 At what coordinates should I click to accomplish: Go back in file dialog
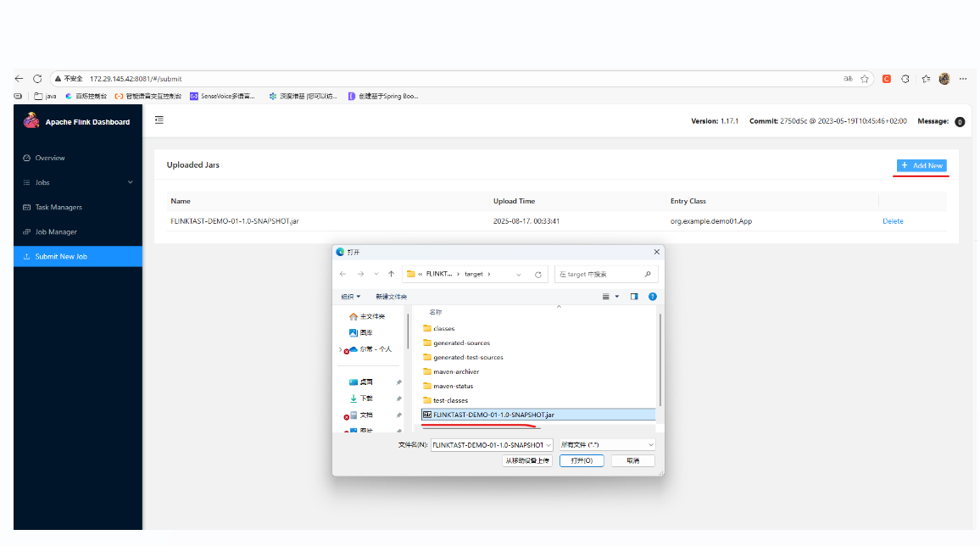coord(342,274)
